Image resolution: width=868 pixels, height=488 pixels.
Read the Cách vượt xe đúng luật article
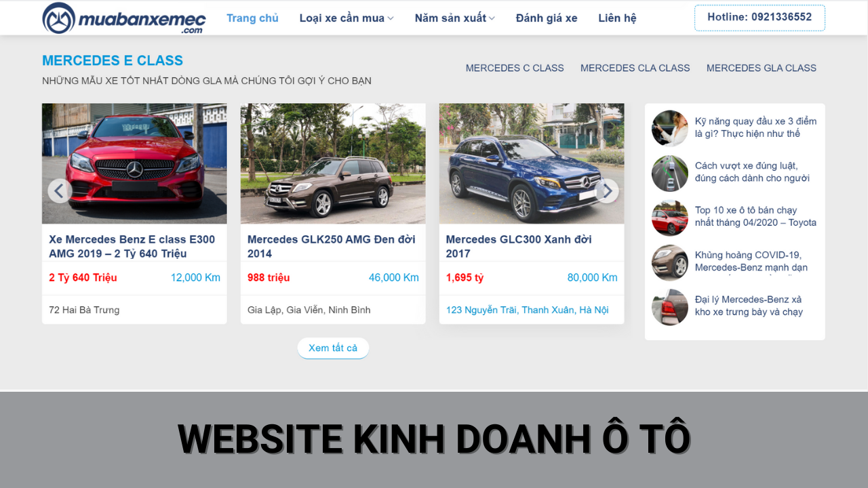(752, 172)
